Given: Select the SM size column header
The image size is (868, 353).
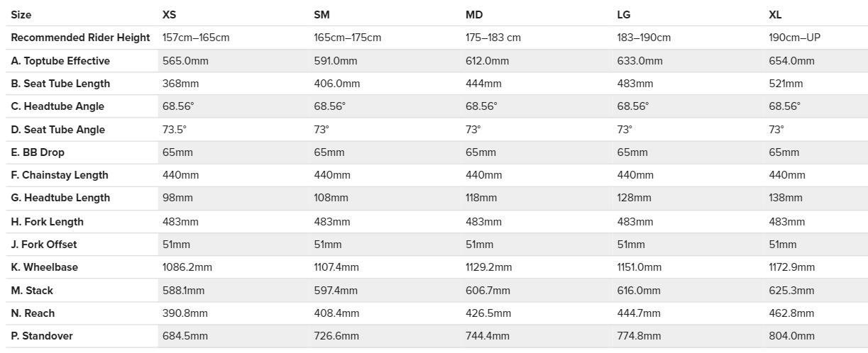Looking at the screenshot, I should (322, 14).
